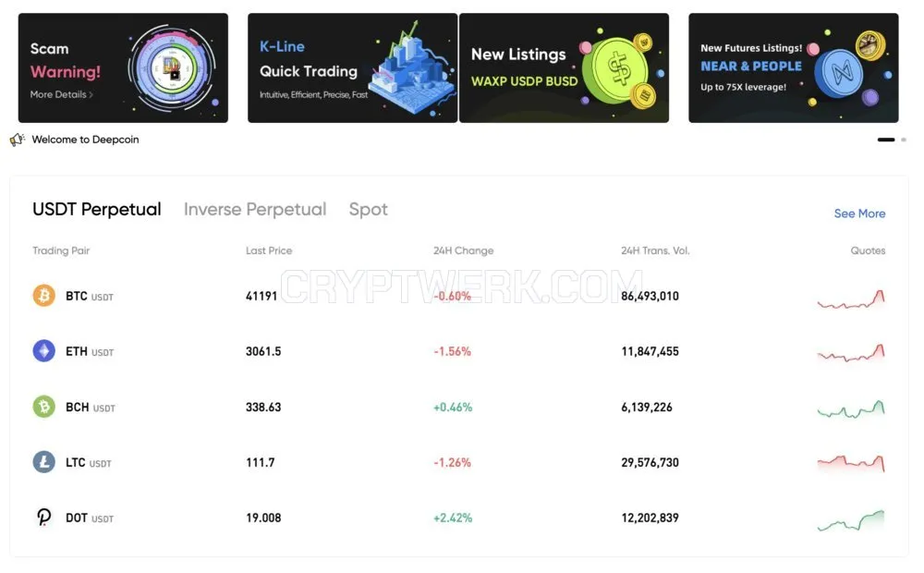Image resolution: width=924 pixels, height=573 pixels.
Task: Click the Bitcoin BTC coin icon
Action: [x=43, y=296]
